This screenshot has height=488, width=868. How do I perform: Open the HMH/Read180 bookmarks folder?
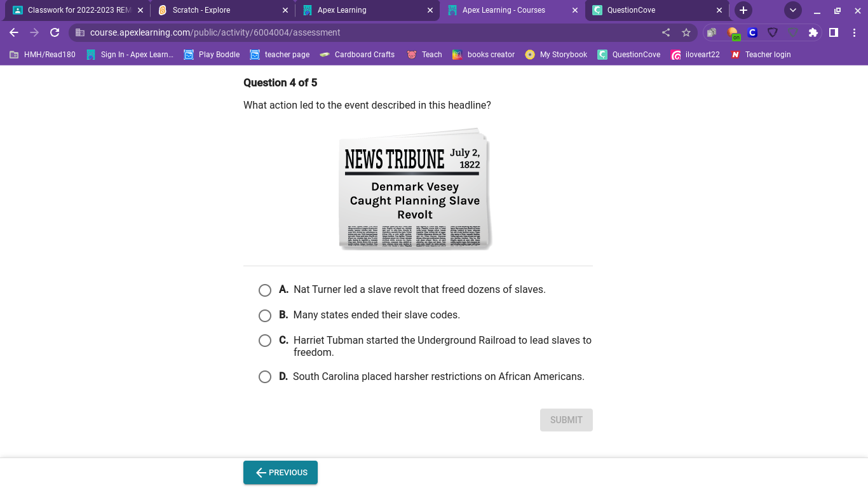point(43,55)
